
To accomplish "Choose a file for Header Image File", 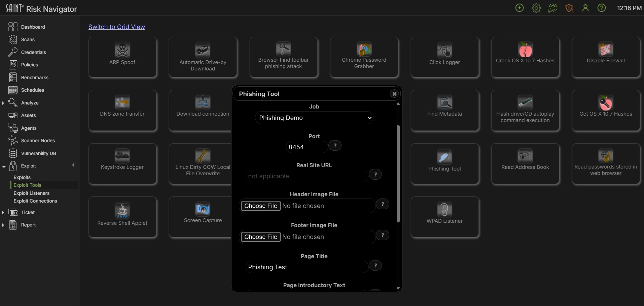I will coord(261,206).
